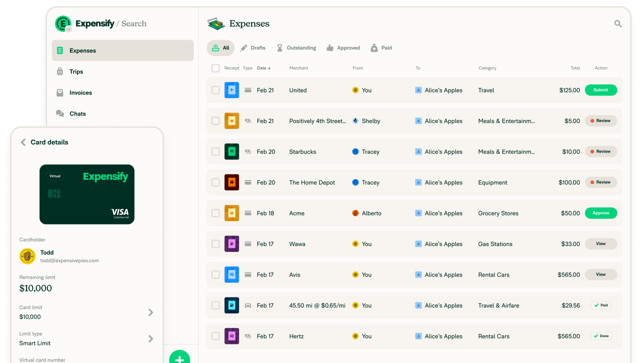This screenshot has height=363, width=644.
Task: Submit the United expense
Action: [601, 90]
